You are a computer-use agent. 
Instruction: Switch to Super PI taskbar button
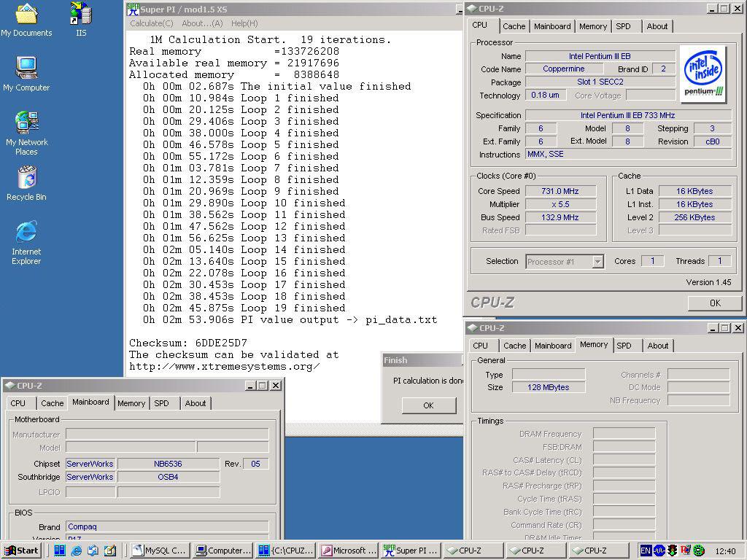(411, 551)
